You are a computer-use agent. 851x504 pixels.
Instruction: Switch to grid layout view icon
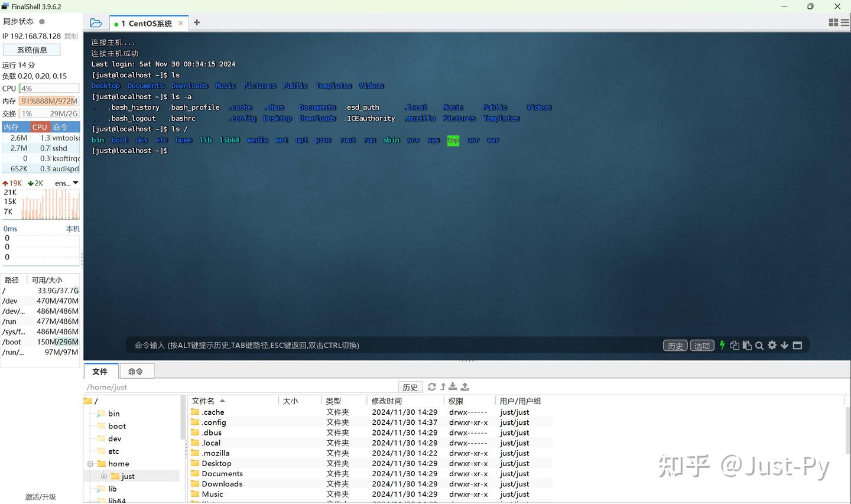[x=833, y=22]
